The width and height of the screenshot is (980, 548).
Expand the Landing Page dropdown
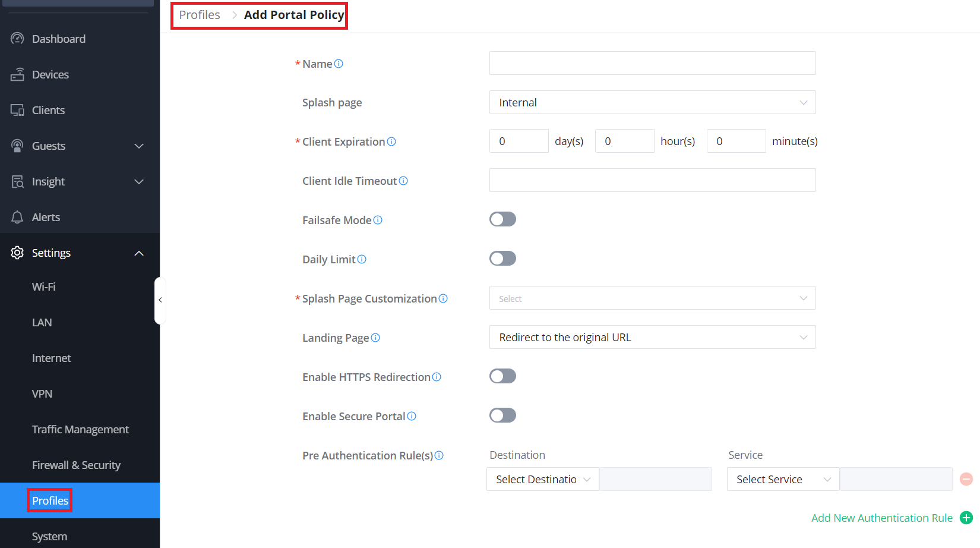point(652,337)
